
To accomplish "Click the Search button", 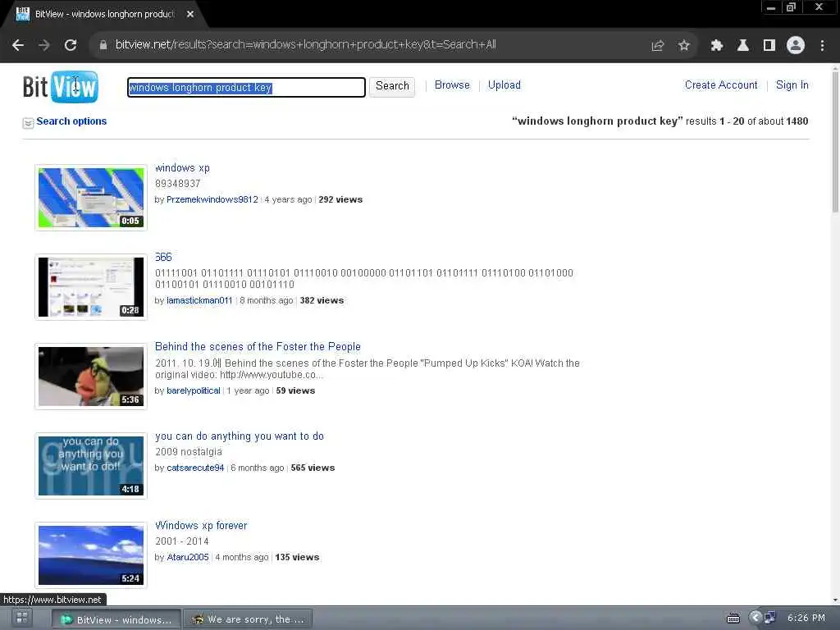I will pyautogui.click(x=392, y=86).
